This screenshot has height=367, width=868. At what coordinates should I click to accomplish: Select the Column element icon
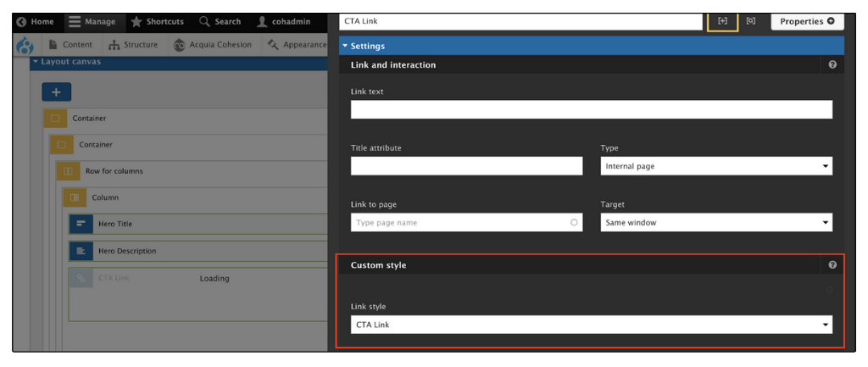75,197
